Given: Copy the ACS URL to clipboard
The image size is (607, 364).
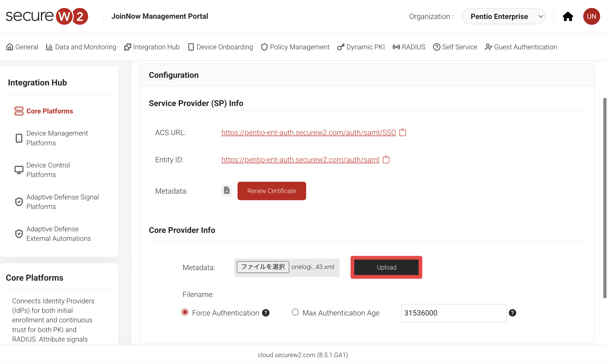Looking at the screenshot, I should pos(403,132).
